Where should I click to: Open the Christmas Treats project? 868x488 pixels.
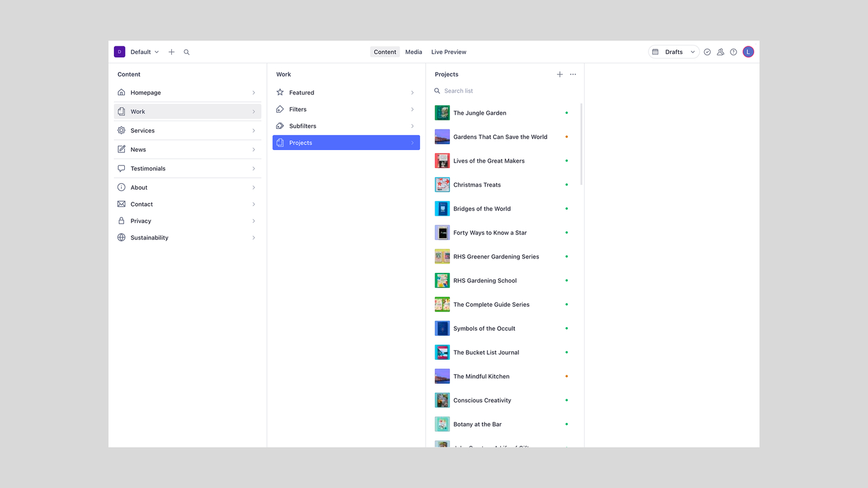(x=504, y=185)
